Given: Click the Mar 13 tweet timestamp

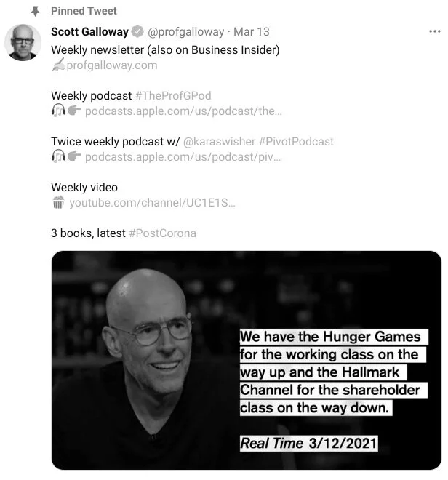Looking at the screenshot, I should click(x=252, y=31).
